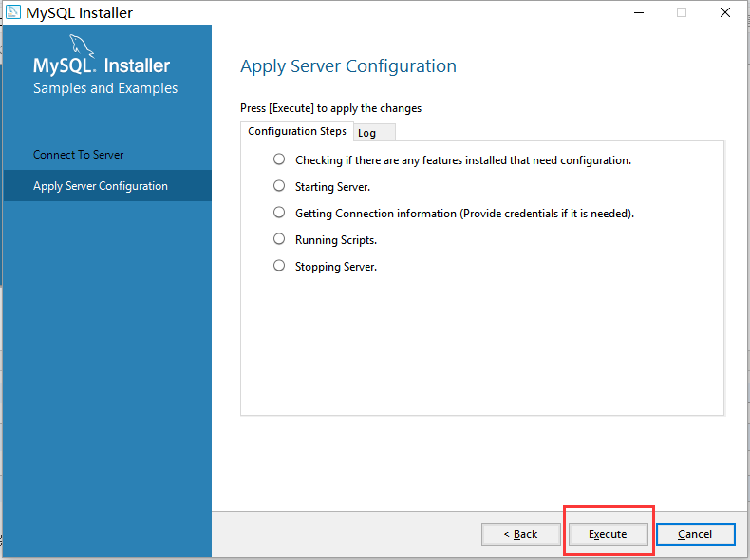Select the Configuration Steps tab

click(x=297, y=132)
